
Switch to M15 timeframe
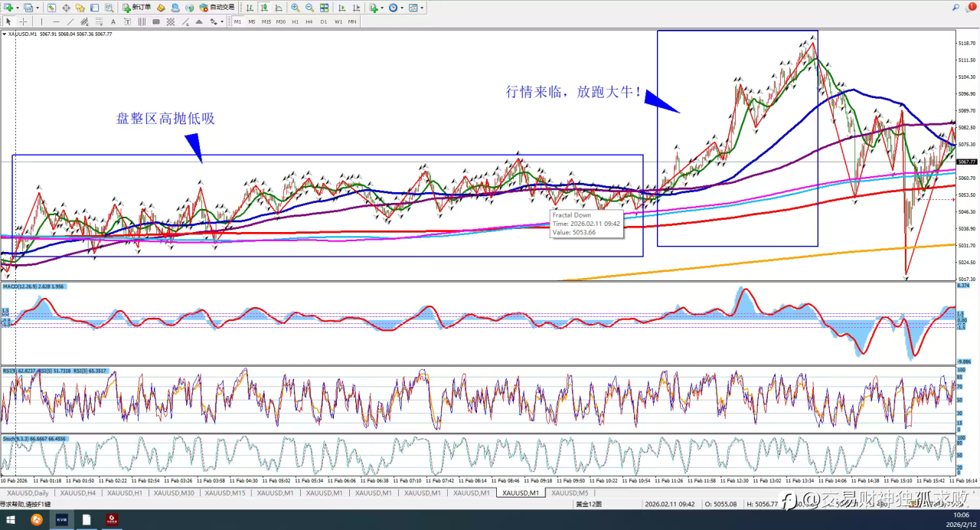[x=266, y=22]
